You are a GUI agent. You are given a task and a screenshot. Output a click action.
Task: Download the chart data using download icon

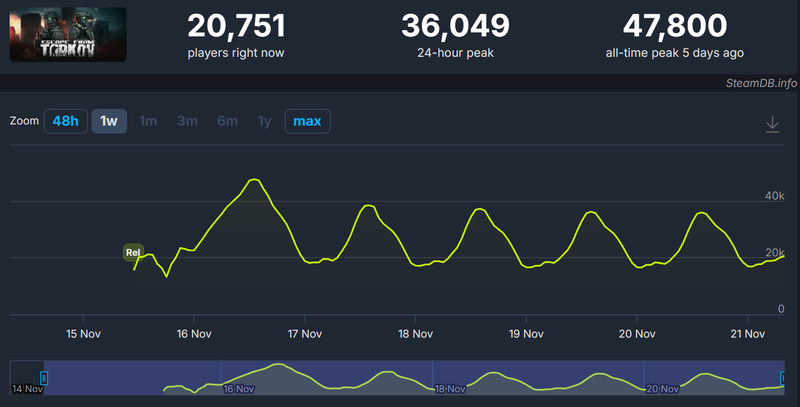click(x=772, y=124)
